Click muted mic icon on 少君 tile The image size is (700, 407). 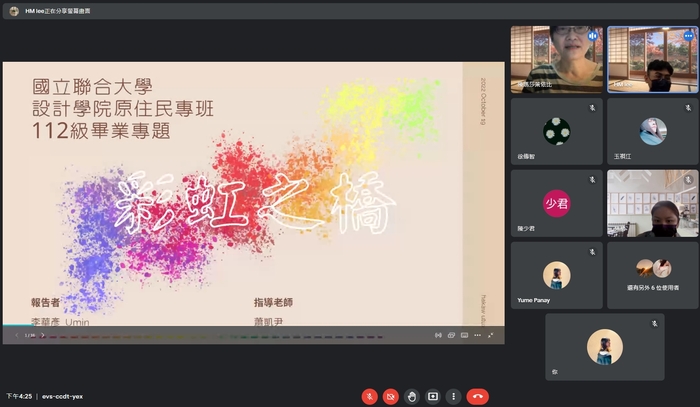[592, 180]
